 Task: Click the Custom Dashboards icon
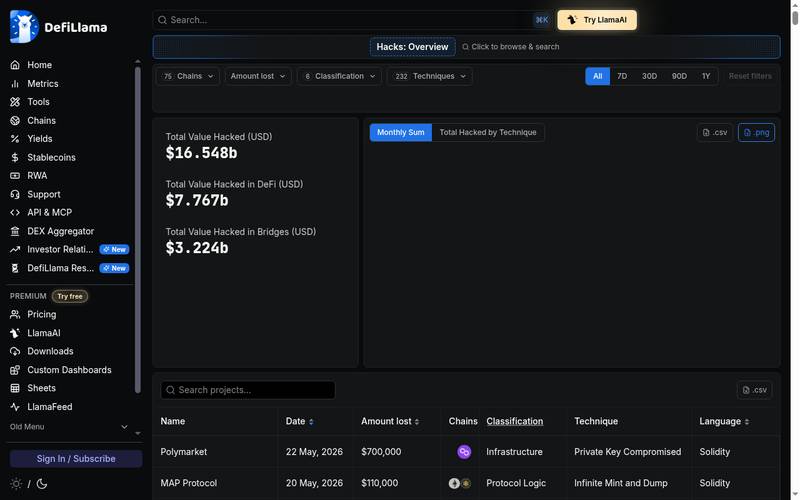[x=15, y=370]
